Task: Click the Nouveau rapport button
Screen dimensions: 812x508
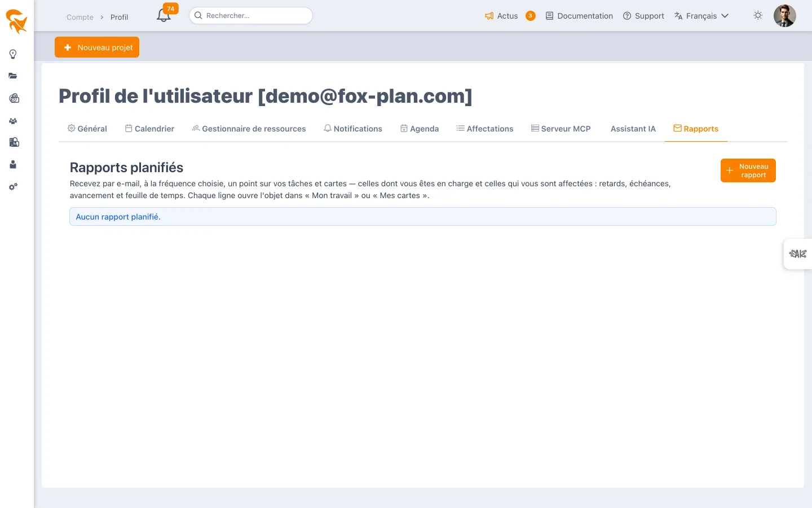Action: [x=748, y=170]
